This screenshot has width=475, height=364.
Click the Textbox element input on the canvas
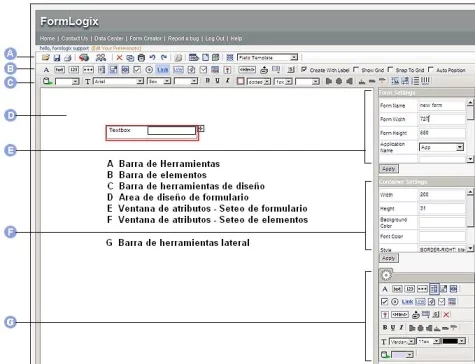[172, 130]
